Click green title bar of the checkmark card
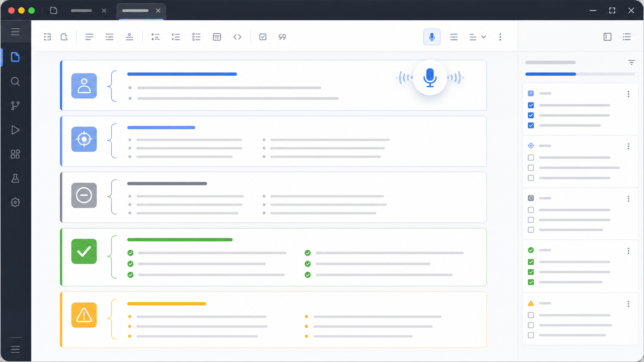Viewport: 644px width, 362px height. 180,240
